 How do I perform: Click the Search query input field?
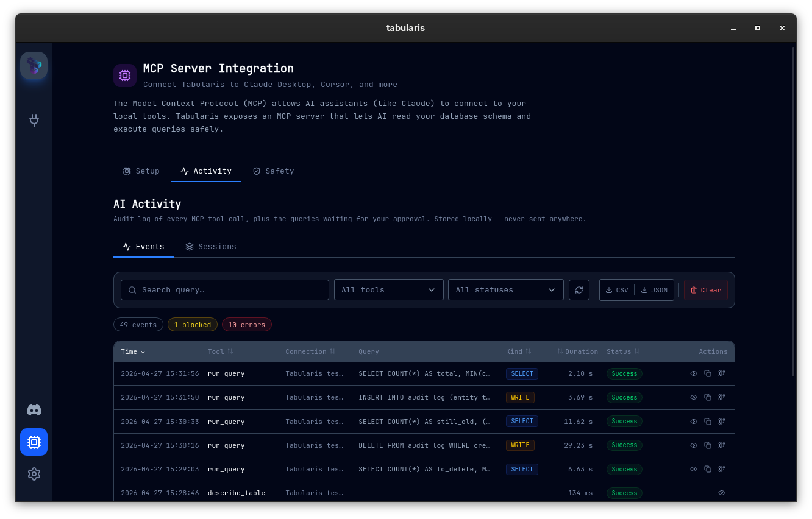click(224, 289)
